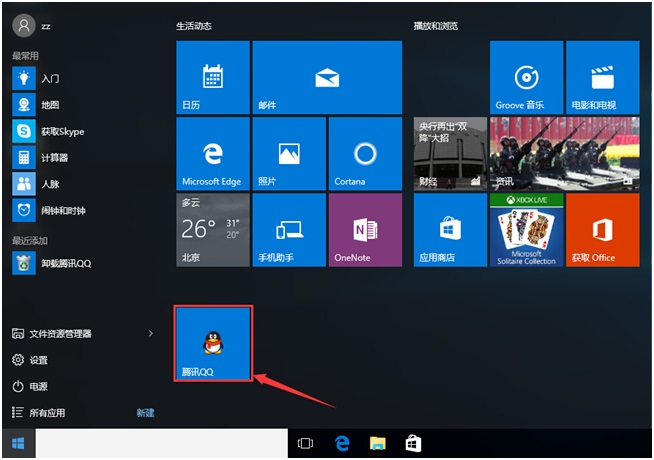654x460 pixels.
Task: Launch the OneNote tile
Action: (365, 230)
